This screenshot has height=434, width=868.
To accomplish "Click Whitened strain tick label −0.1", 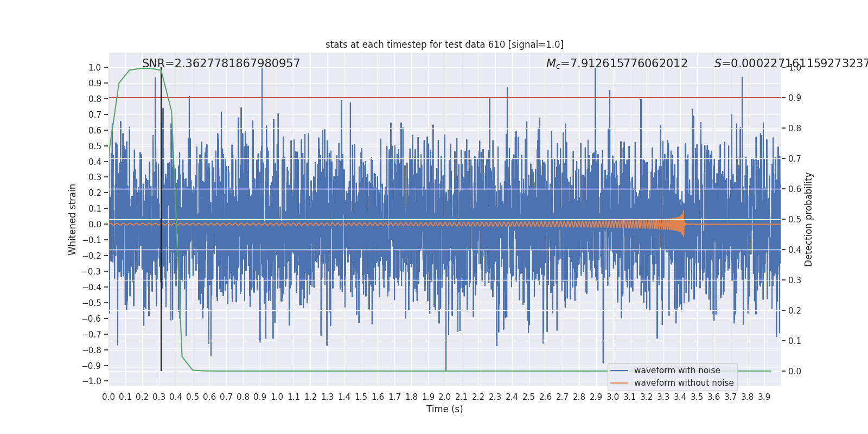I will click(92, 240).
